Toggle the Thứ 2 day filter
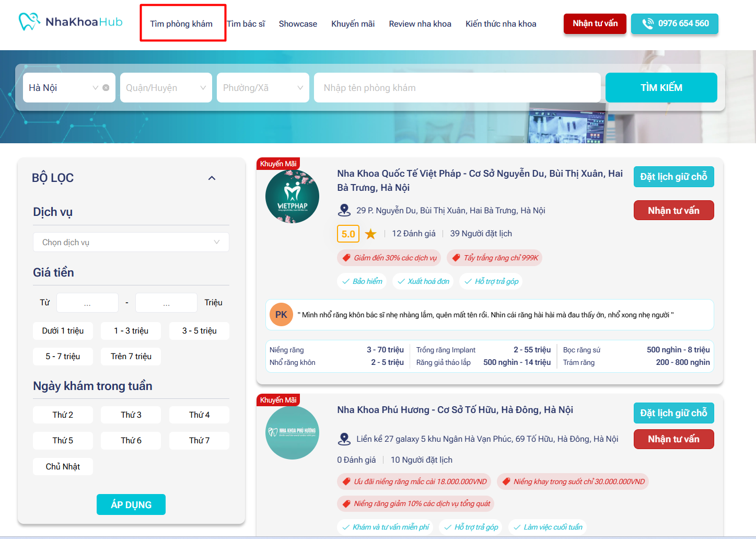 click(x=63, y=415)
